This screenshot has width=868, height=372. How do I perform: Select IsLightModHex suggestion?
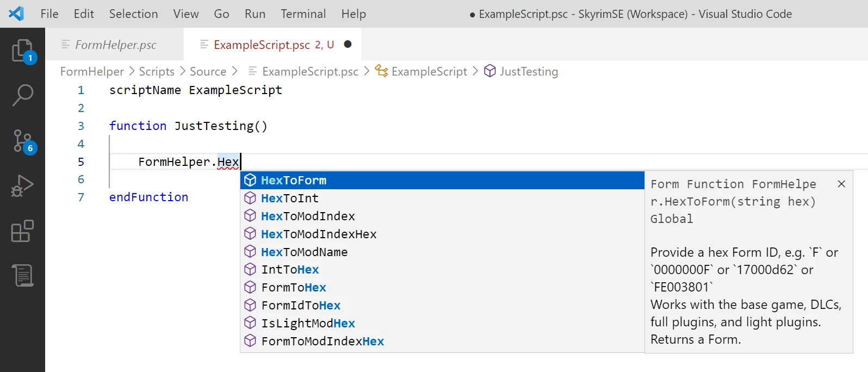pos(442,324)
